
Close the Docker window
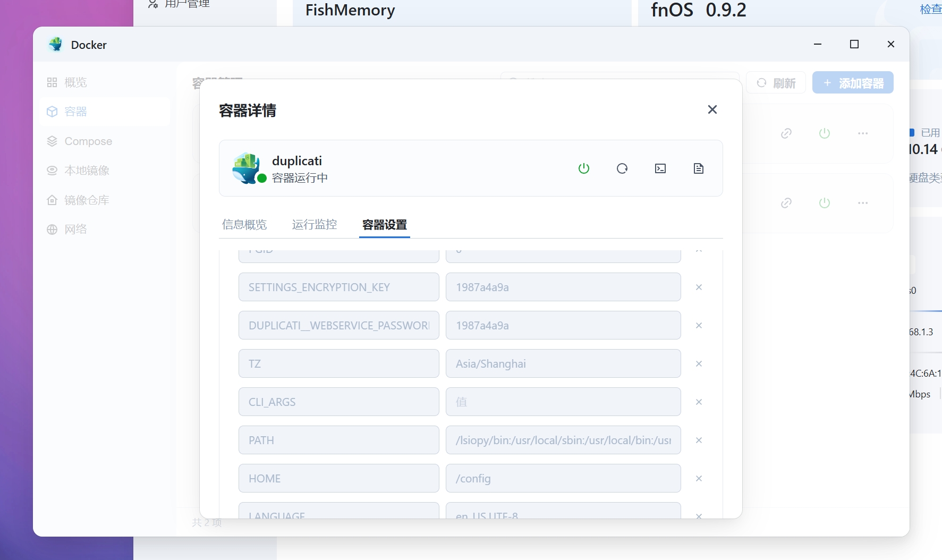pos(891,45)
